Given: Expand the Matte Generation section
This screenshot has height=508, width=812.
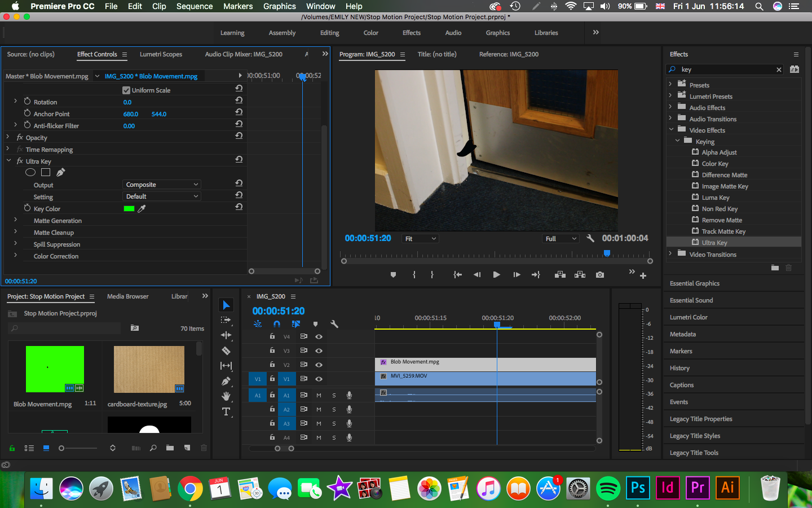Looking at the screenshot, I should [15, 220].
